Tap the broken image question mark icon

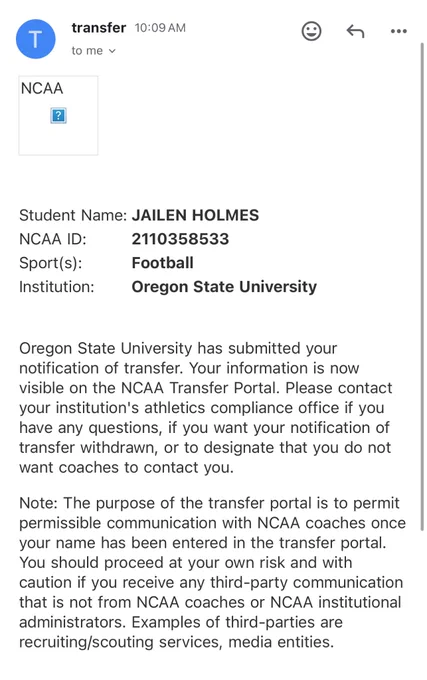[x=58, y=116]
